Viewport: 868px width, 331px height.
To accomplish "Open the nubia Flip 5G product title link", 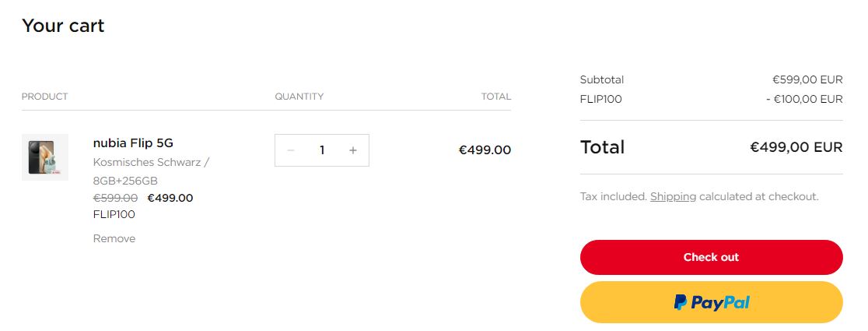I will 133,143.
